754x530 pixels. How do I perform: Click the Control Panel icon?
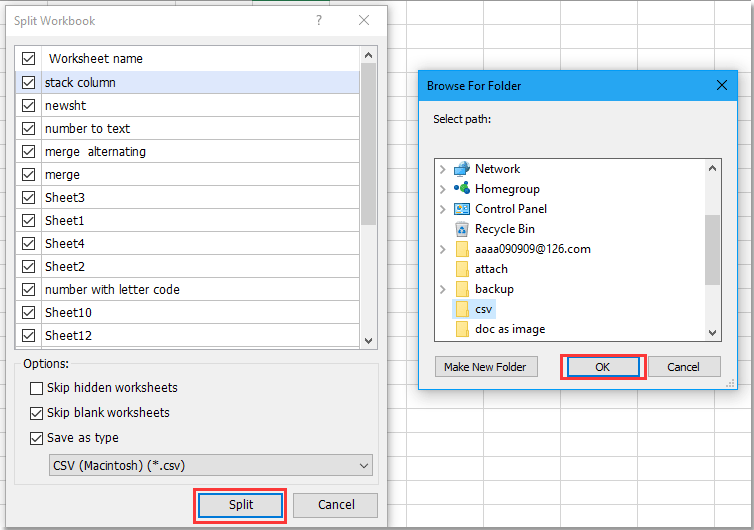[x=461, y=209]
